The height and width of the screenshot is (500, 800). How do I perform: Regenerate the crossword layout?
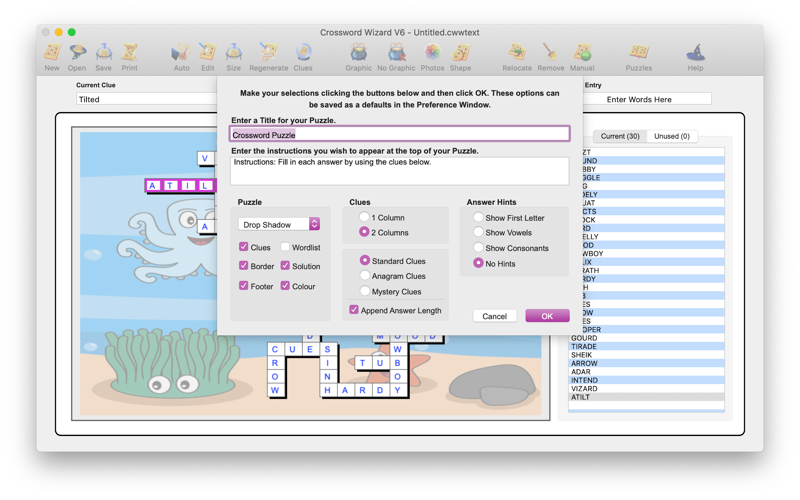tap(268, 52)
